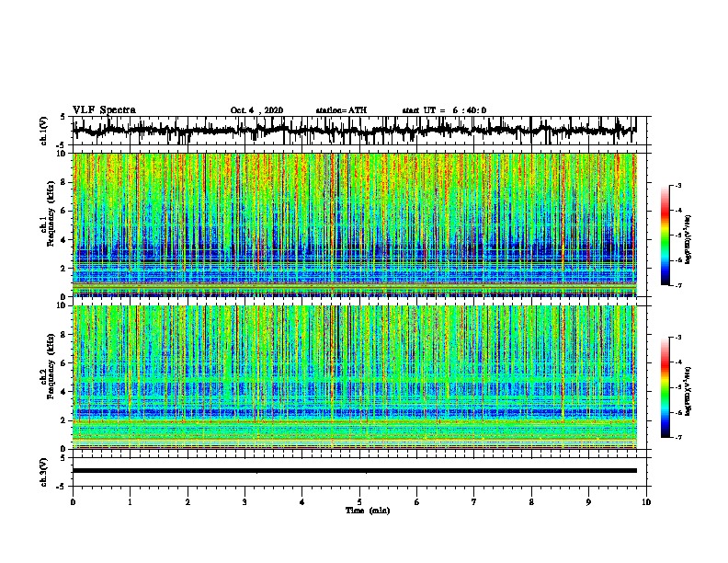Screen dimensions: 728x563
Task: Click the black ch.3 voltage trace bar
Action: (355, 471)
